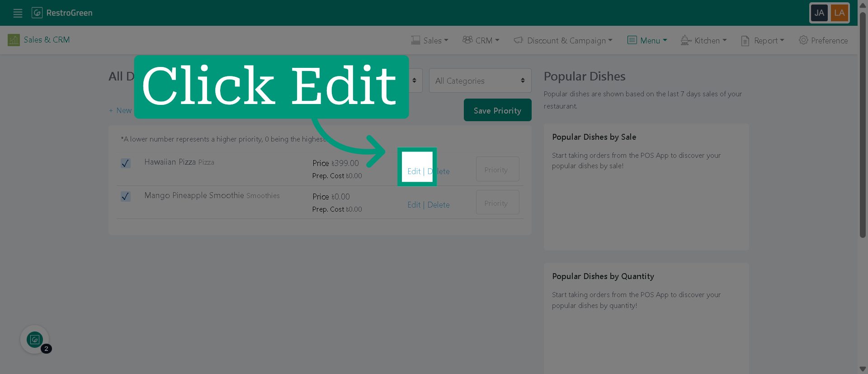Expand the Discount & Campaign menu
868x374 pixels.
click(x=563, y=40)
